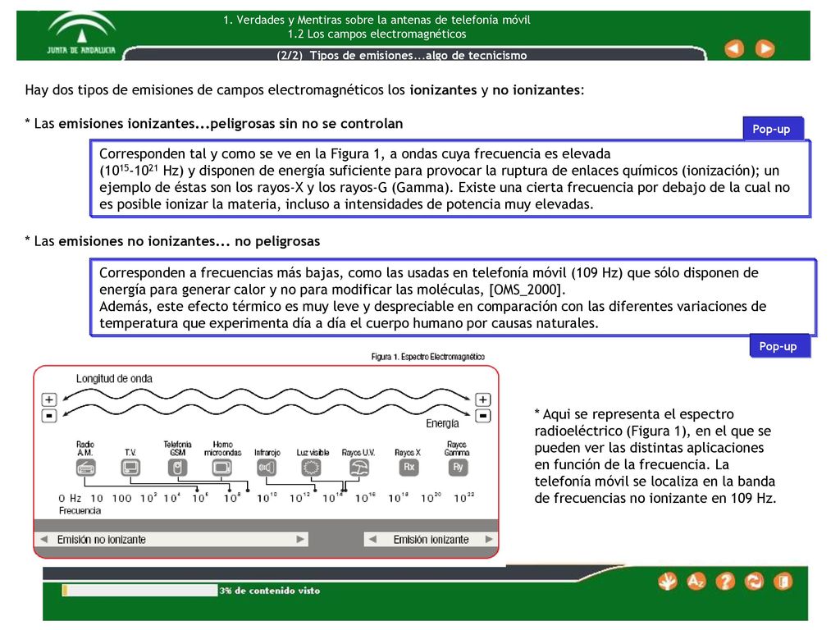Select the T.V. icon in the spectrum
Viewport: 840px width, 630px height.
tap(130, 468)
